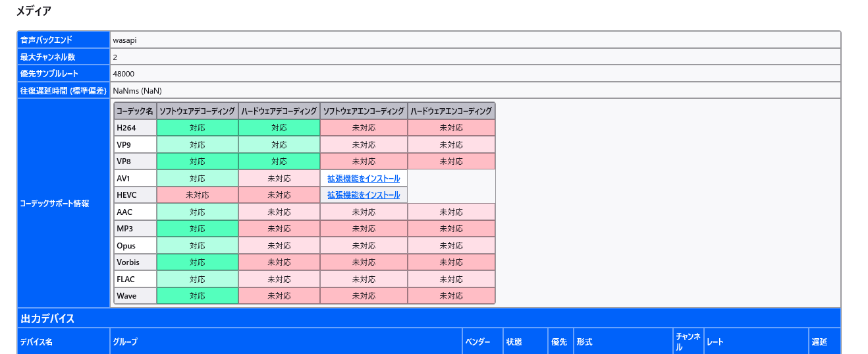The image size is (868, 354).
Task: Click the 往復遅延時間 (標準偏差) label
Action: pos(63,90)
